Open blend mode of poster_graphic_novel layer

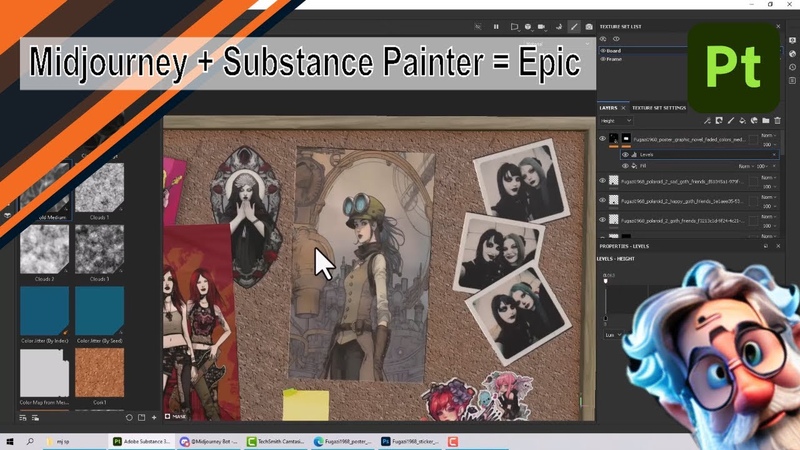(x=769, y=136)
